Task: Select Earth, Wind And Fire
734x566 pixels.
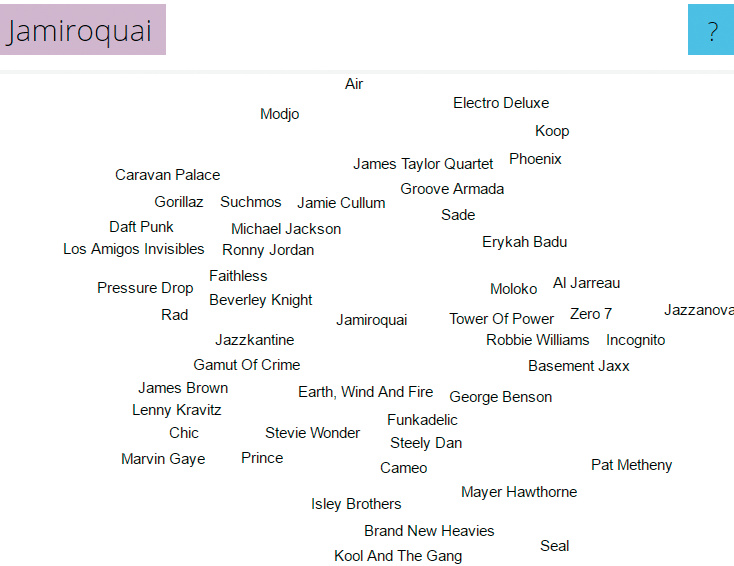Action: click(x=365, y=392)
